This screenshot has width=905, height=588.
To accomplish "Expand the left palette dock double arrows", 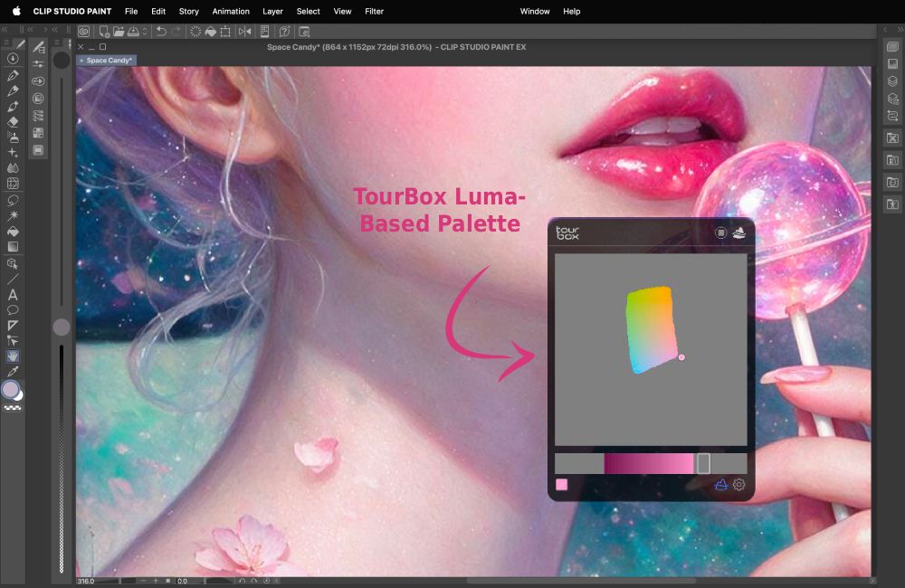I will coord(5,30).
